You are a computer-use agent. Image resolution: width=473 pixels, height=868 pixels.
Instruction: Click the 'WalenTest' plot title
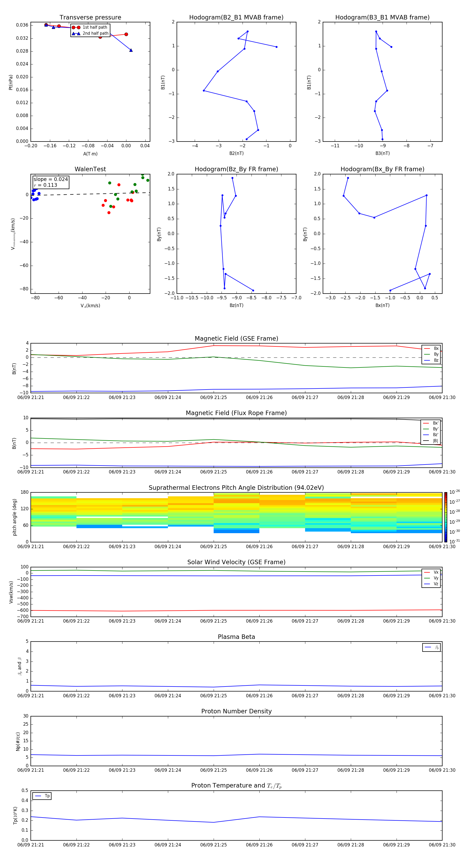tap(90, 169)
